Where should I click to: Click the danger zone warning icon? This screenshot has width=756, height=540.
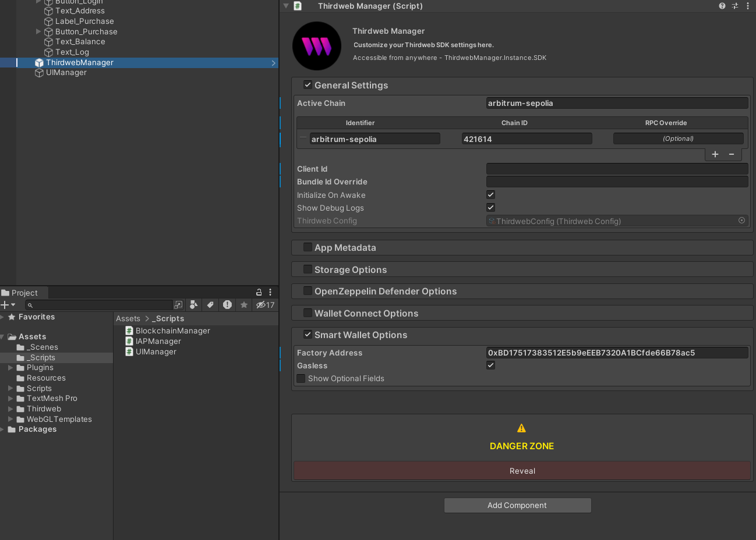pos(521,428)
